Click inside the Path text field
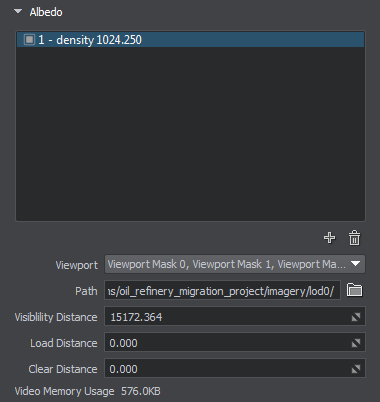 [222, 291]
